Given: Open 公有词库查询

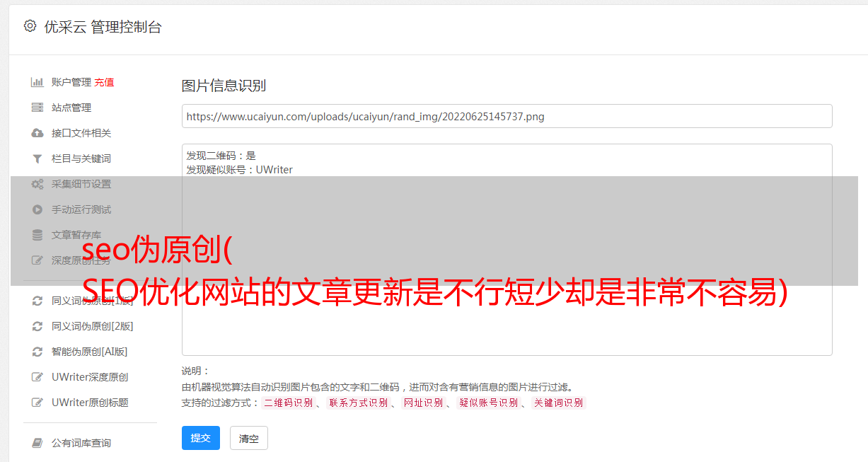Looking at the screenshot, I should 81,443.
